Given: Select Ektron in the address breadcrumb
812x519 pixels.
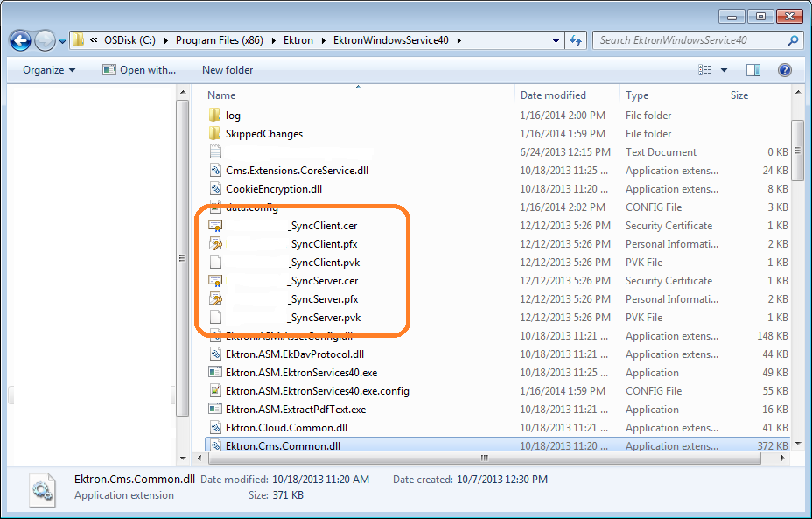Looking at the screenshot, I should tap(297, 40).
